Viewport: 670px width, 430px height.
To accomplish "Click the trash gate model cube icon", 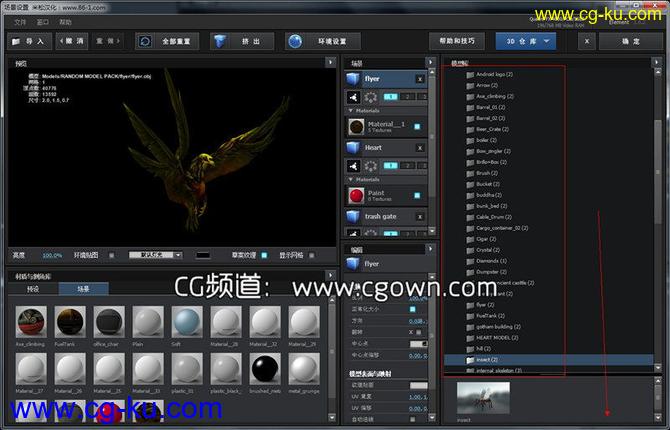I will pos(353,217).
